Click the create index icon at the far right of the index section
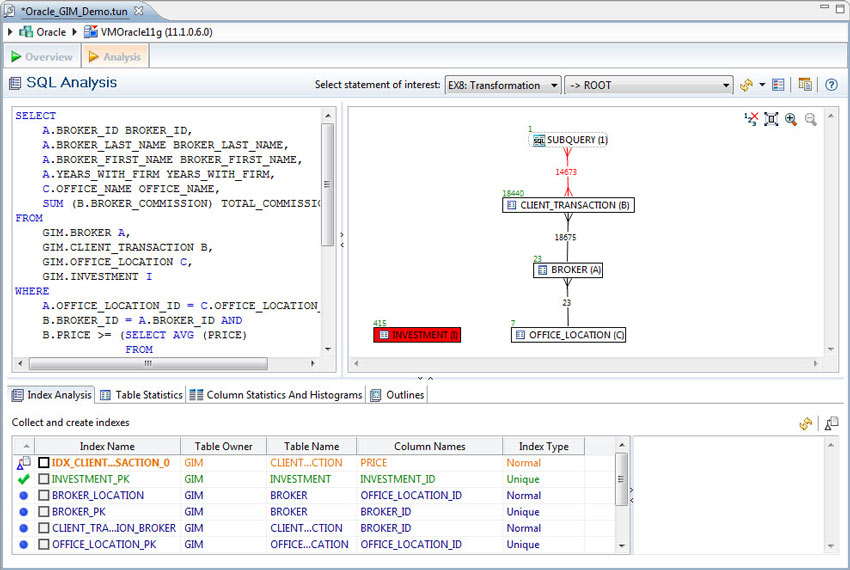850x570 pixels. click(830, 424)
